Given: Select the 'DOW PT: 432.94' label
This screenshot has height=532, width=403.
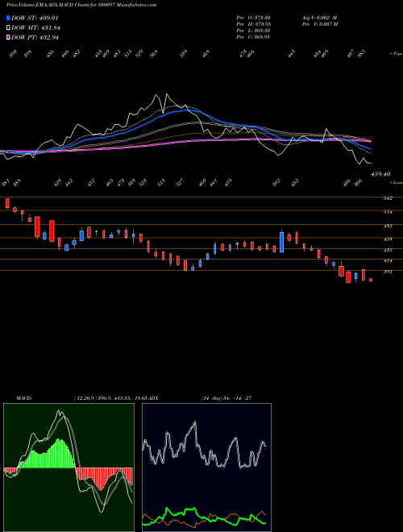Looking at the screenshot, I should click(35, 37).
